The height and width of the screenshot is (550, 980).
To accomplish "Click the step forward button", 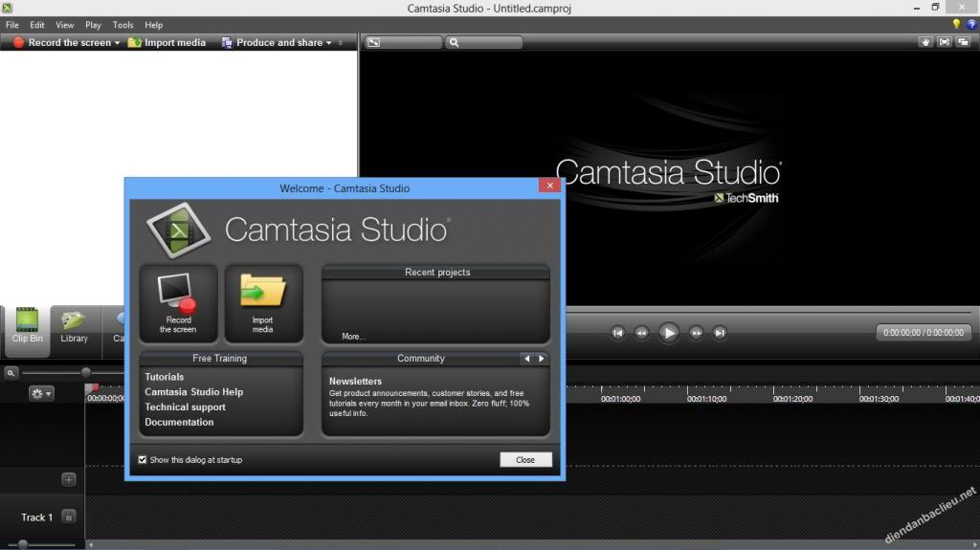I will 696,333.
